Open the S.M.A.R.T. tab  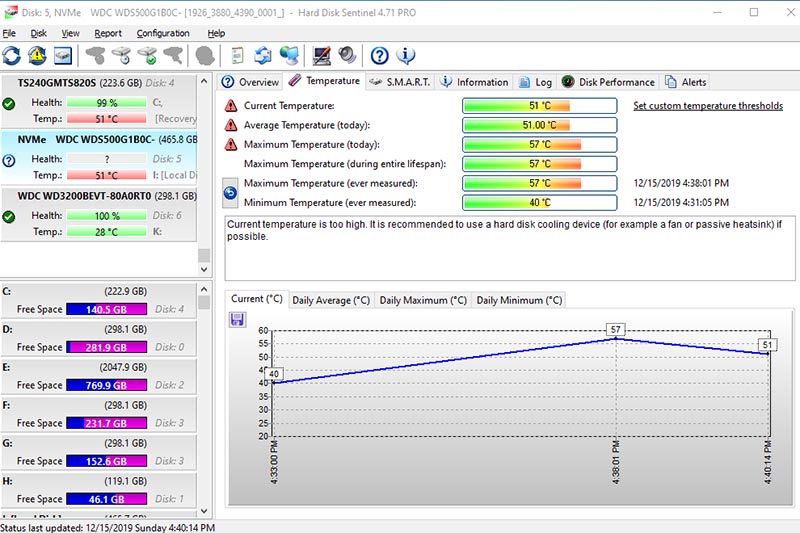coord(401,82)
